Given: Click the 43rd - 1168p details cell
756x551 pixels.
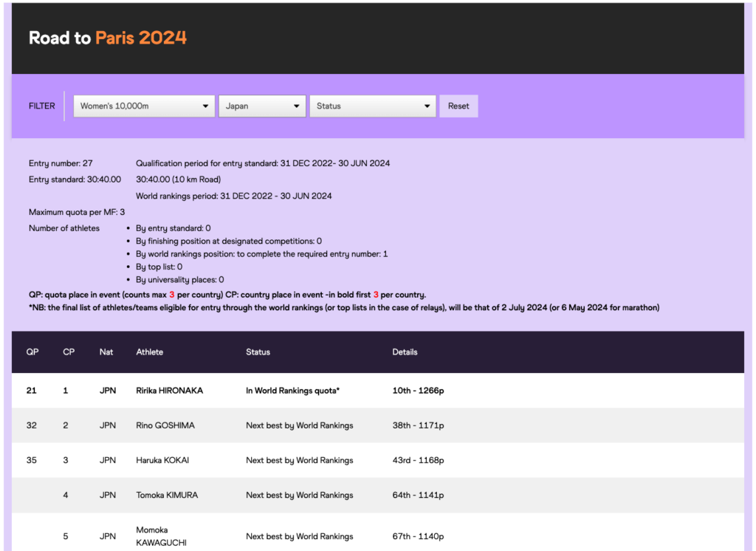Looking at the screenshot, I should coord(418,460).
